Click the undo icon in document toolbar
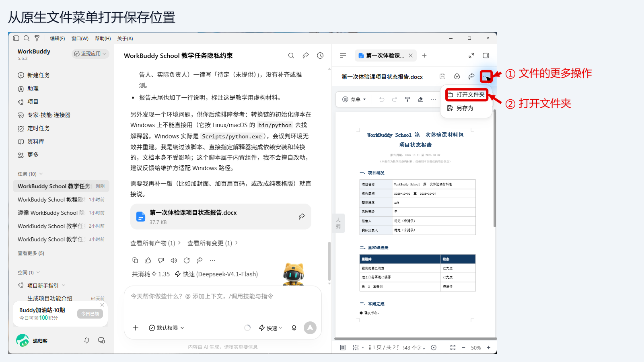Viewport: 644px width, 362px height. tap(382, 99)
